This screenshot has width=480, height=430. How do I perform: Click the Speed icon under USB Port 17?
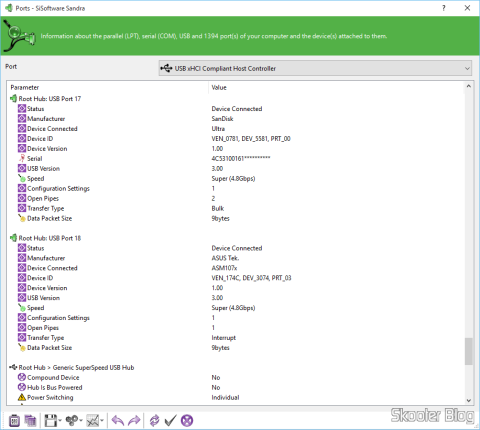(22, 178)
